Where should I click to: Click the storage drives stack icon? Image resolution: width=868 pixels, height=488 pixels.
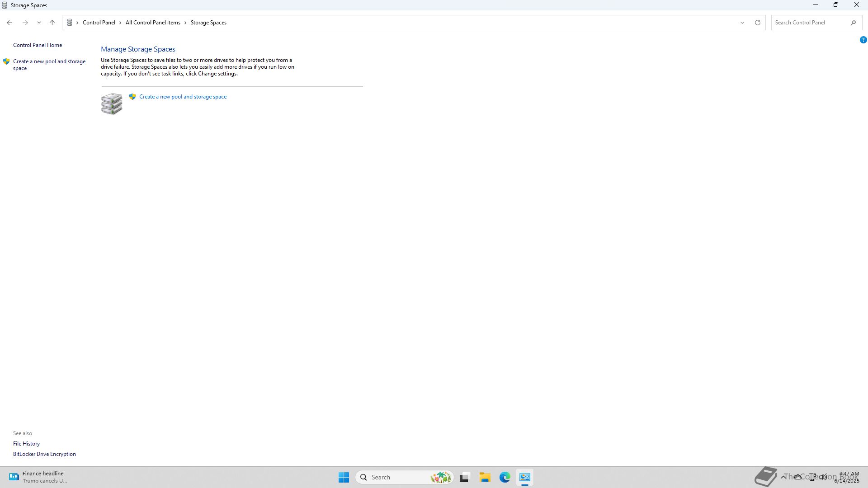(112, 104)
